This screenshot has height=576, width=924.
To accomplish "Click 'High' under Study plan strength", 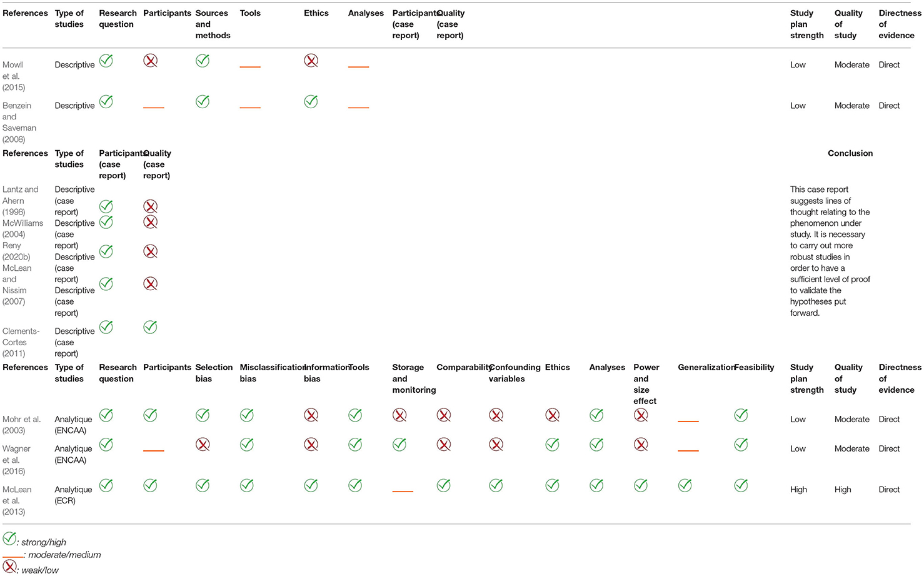I will [798, 490].
